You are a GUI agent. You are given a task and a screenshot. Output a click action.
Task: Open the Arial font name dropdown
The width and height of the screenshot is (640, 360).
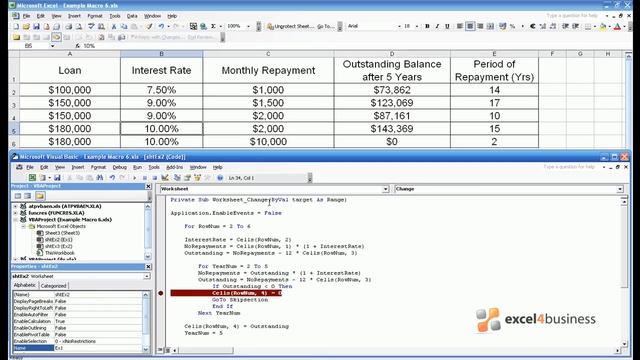click(x=399, y=26)
